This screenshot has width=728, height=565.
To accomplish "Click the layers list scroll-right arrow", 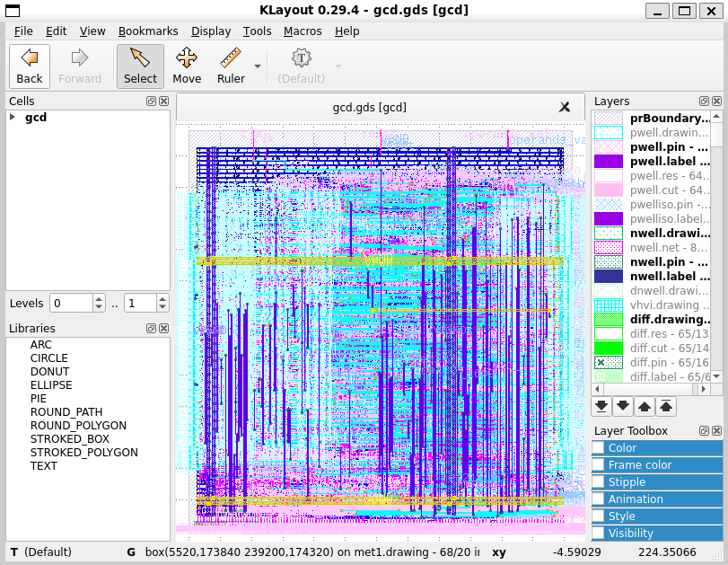I will tap(704, 389).
